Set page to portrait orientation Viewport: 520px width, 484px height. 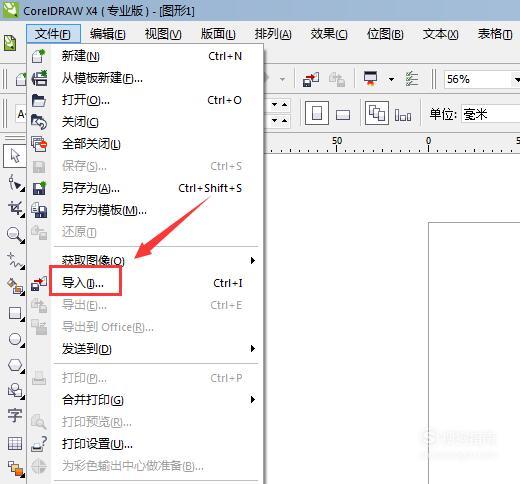[317, 113]
